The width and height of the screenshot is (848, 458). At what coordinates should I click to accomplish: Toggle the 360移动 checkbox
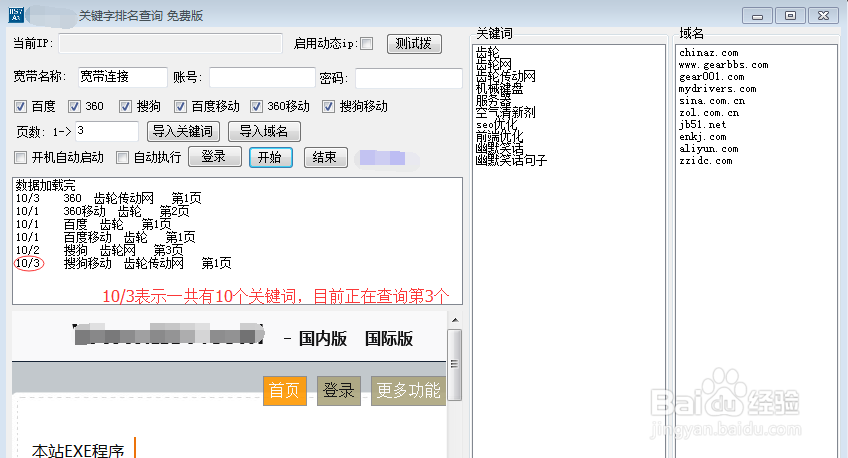coord(256,107)
